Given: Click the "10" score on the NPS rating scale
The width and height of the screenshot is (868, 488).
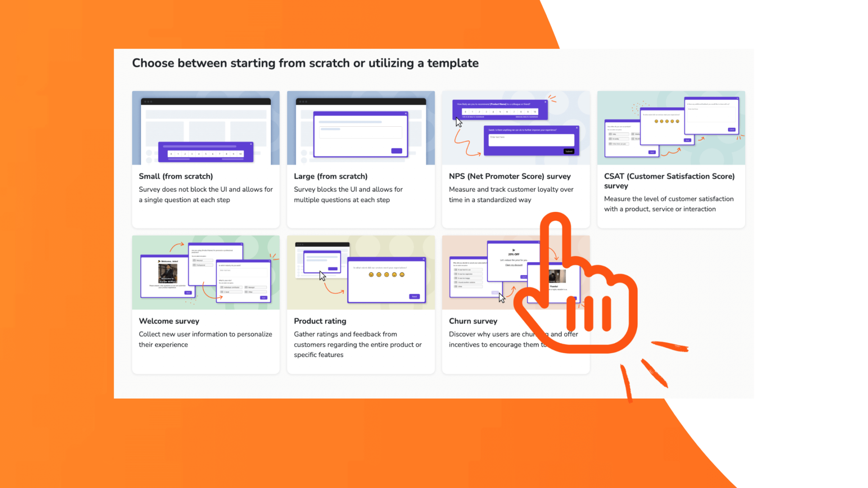Looking at the screenshot, I should [x=535, y=112].
